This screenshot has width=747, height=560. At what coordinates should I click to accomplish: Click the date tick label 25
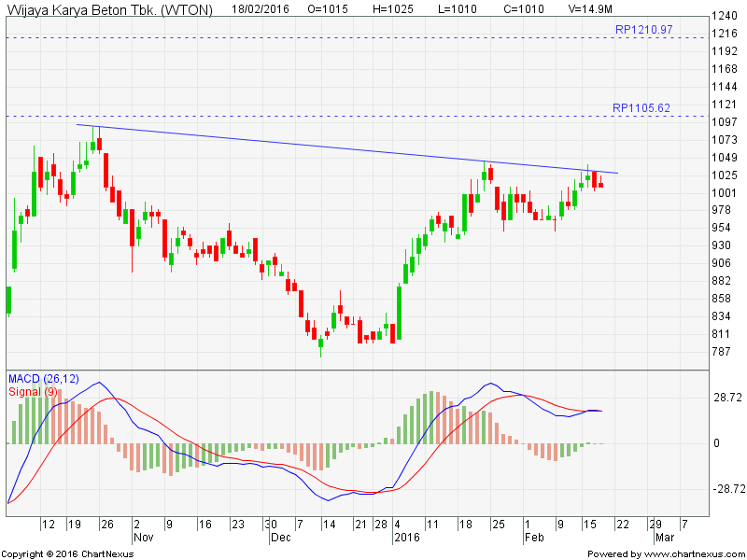click(x=498, y=525)
